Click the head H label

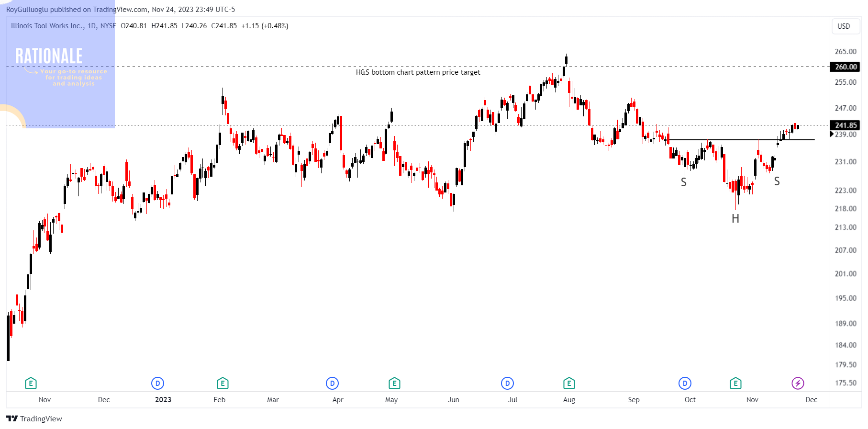click(x=735, y=219)
